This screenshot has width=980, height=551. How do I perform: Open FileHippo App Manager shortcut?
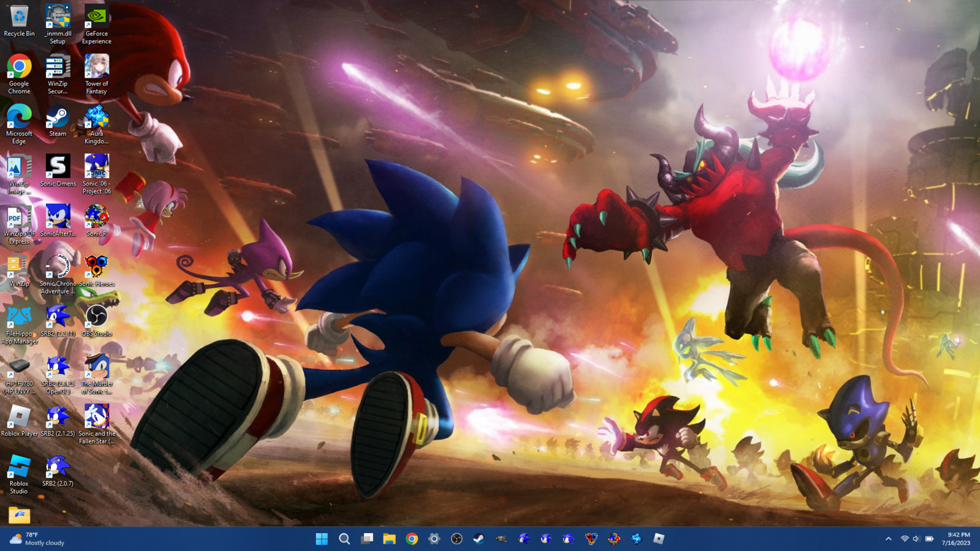(19, 325)
